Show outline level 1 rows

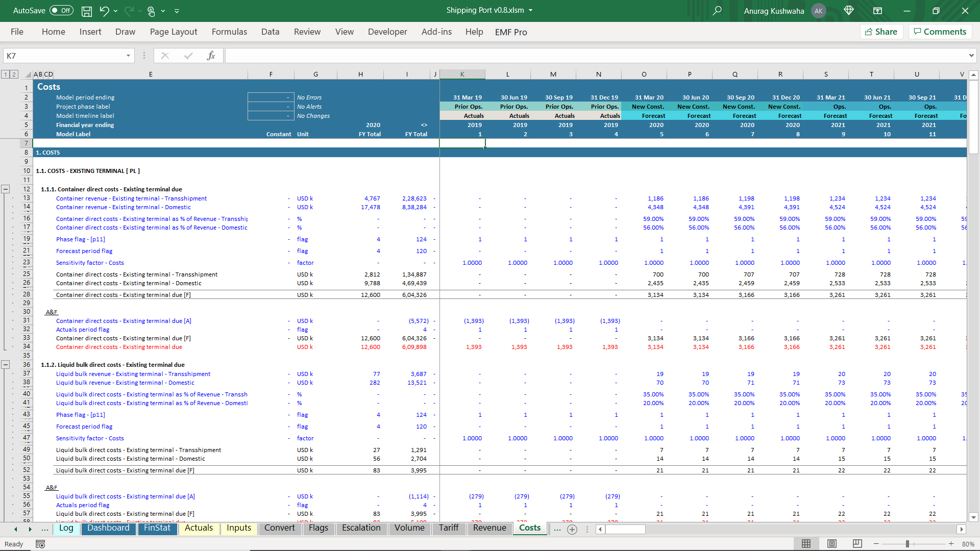click(6, 74)
